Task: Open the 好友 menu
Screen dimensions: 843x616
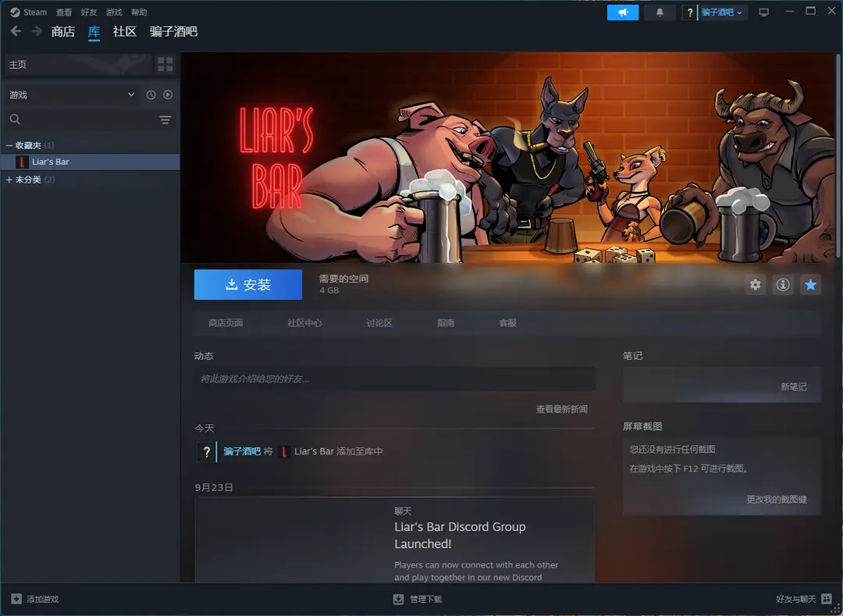Action: 89,12
